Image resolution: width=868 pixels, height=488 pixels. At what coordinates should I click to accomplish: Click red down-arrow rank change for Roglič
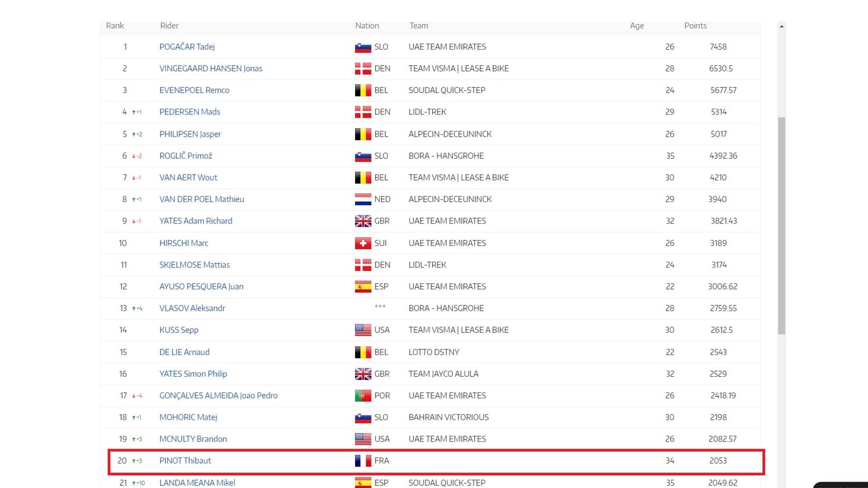click(137, 156)
